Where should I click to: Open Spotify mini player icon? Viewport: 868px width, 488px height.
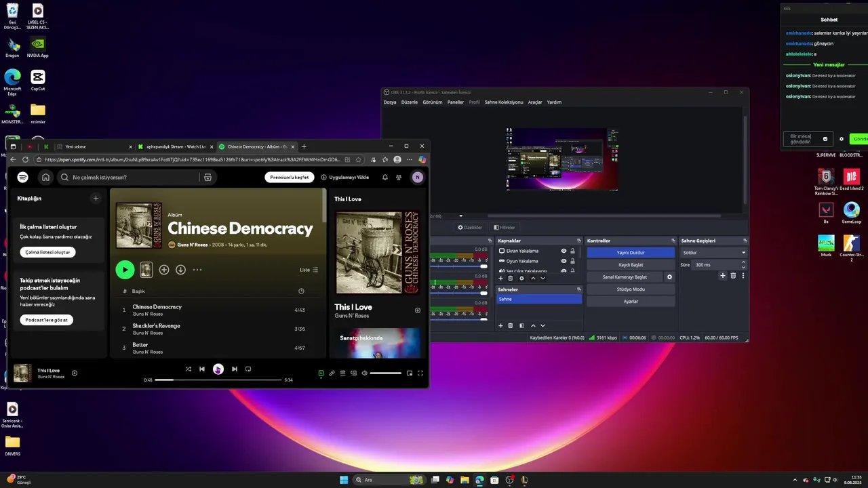coord(409,373)
